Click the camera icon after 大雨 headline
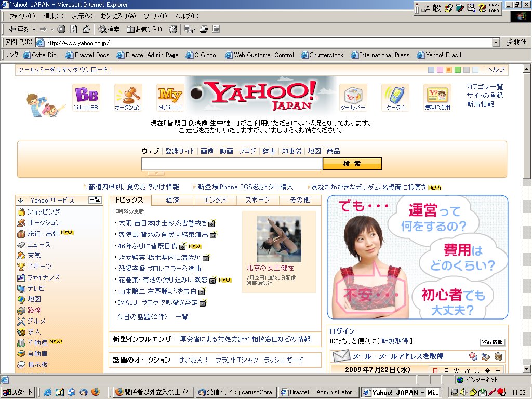This screenshot has width=532, height=399. pyautogui.click(x=212, y=223)
